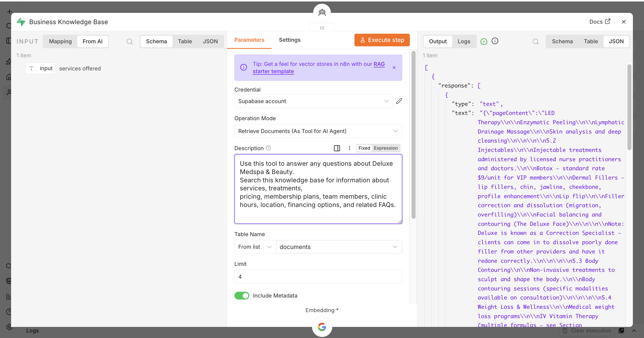The width and height of the screenshot is (644, 338).
Task: Switch input to From AI mode
Action: pyautogui.click(x=93, y=41)
